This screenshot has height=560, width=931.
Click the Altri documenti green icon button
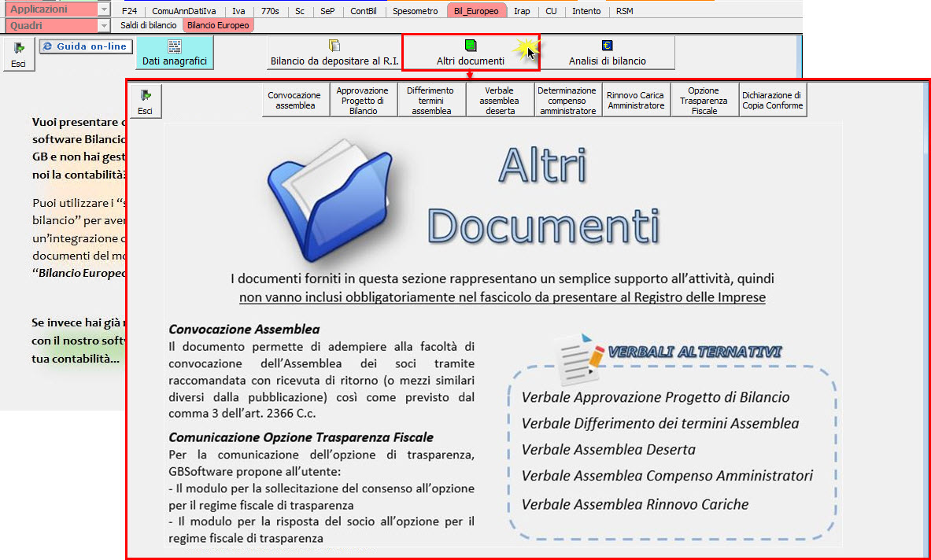tap(471, 46)
